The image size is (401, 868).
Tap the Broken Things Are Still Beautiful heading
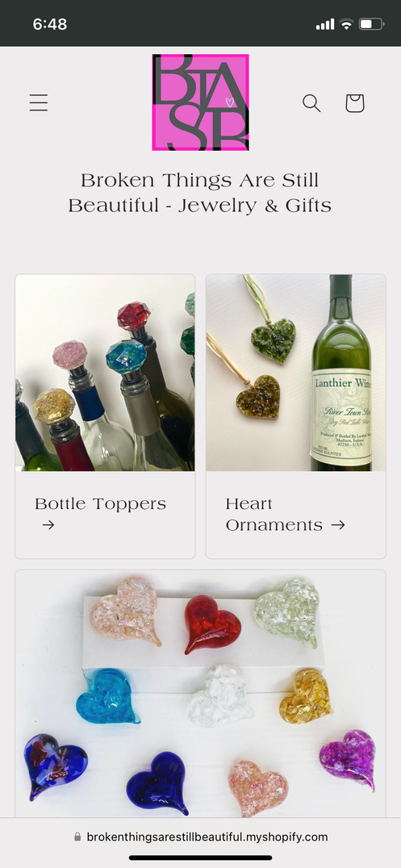(x=200, y=193)
